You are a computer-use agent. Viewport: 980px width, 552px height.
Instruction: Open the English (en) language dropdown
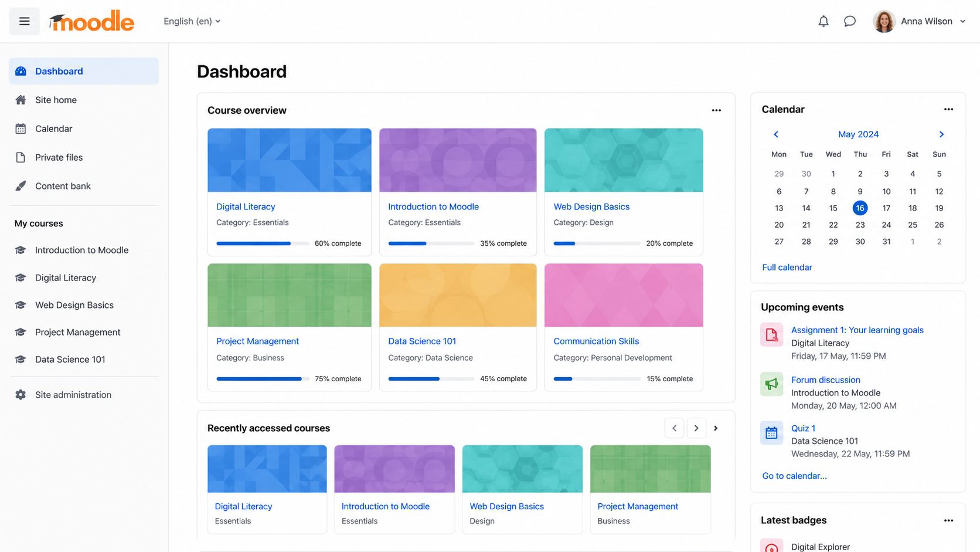[192, 21]
